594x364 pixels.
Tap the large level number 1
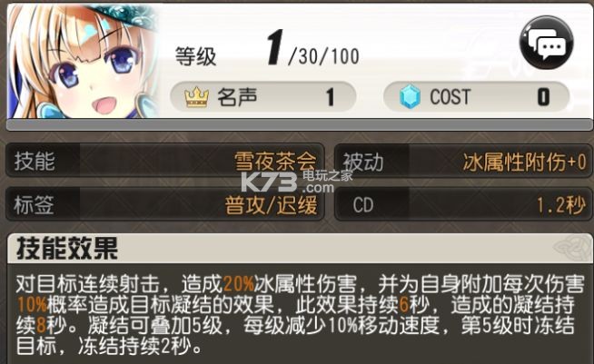(x=275, y=47)
